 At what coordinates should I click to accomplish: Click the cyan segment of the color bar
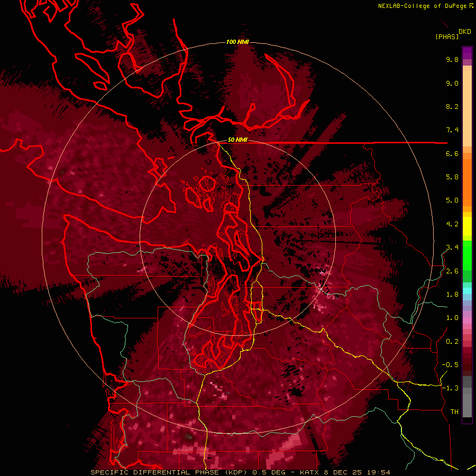pyautogui.click(x=467, y=291)
